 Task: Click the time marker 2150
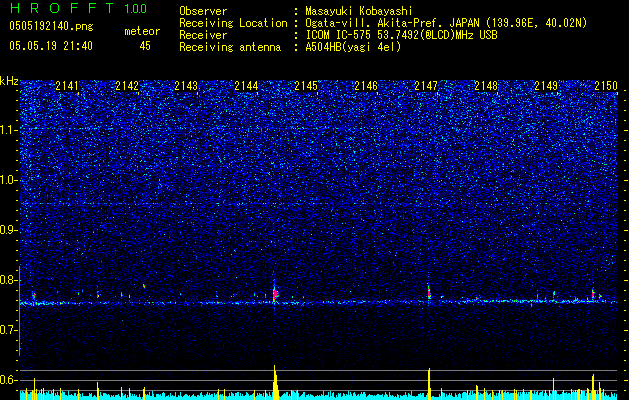point(606,85)
